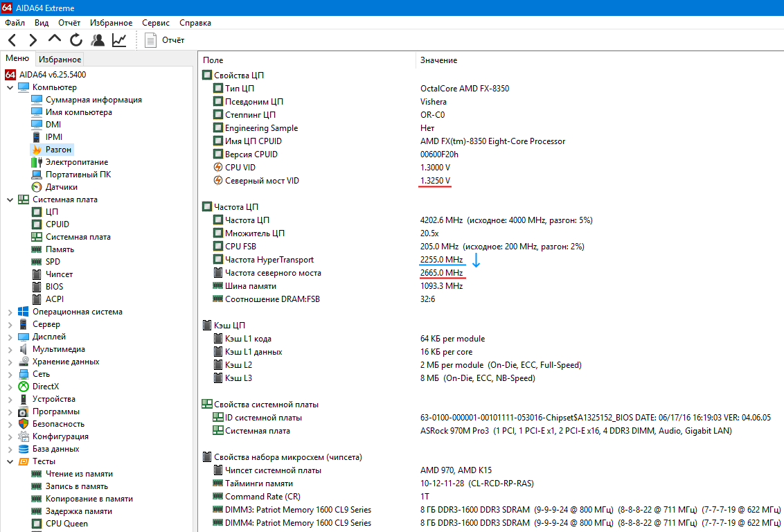Open the Отчёт menu in the menu bar
This screenshot has width=784, height=532.
69,22
